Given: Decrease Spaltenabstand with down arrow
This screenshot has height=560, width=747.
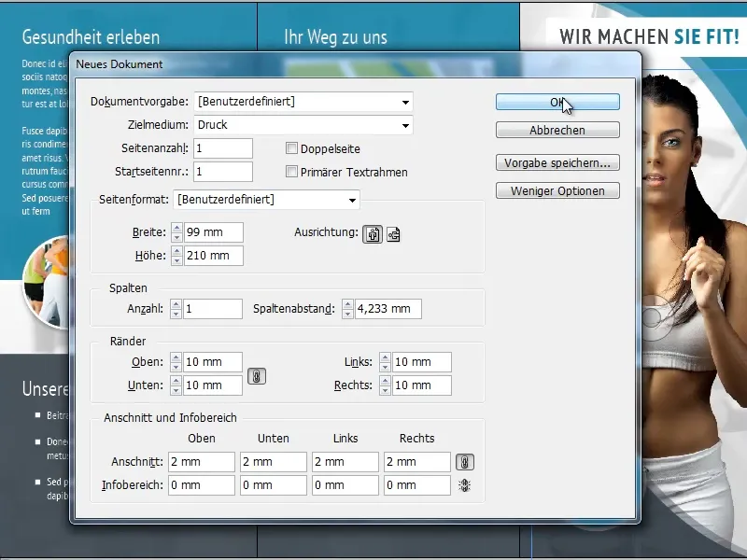Looking at the screenshot, I should tap(347, 314).
